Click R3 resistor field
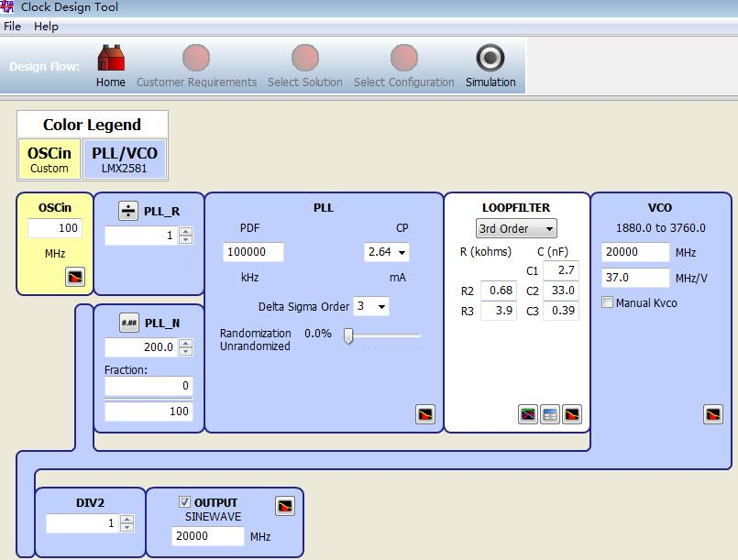The height and width of the screenshot is (560, 738). 499,311
